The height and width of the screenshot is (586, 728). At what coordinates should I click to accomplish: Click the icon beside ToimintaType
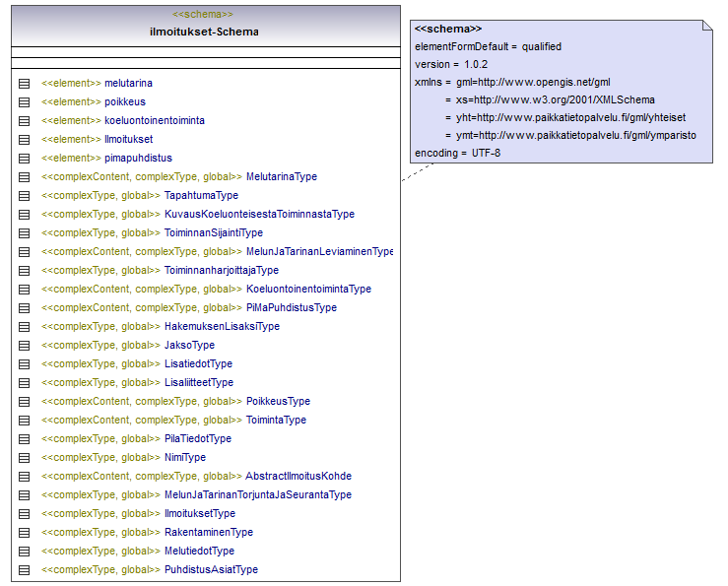[x=25, y=421]
